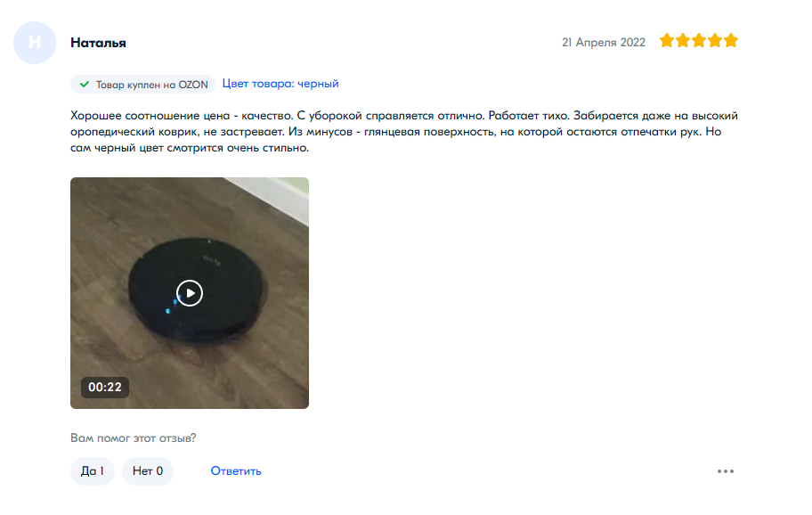Open "Цвет товара: черный" link
This screenshot has height=515, width=812.
(x=280, y=84)
